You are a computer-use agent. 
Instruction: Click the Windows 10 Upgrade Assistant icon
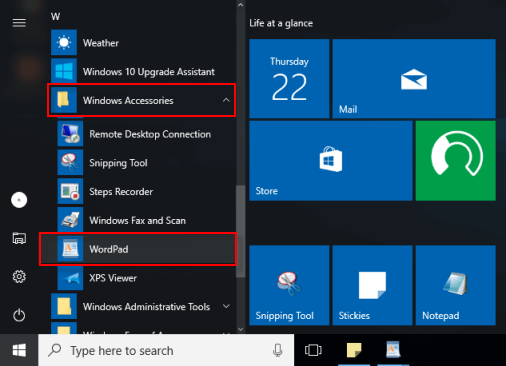[x=64, y=71]
